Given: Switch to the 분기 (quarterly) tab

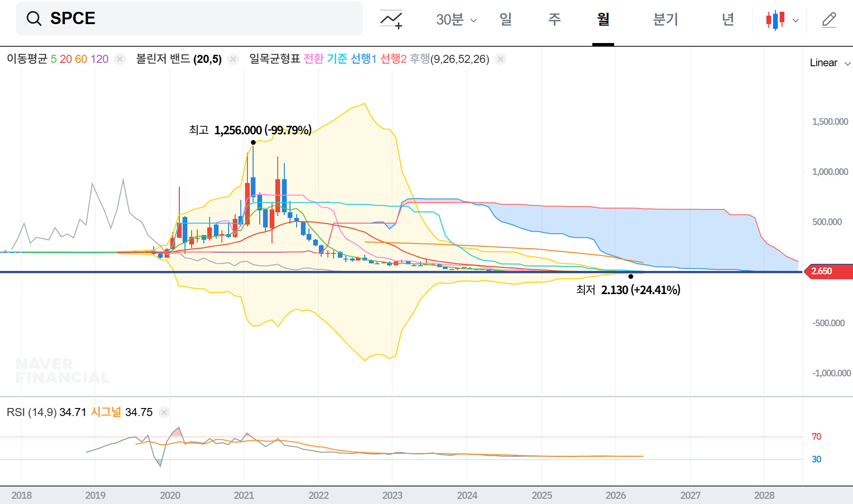Looking at the screenshot, I should tap(666, 19).
